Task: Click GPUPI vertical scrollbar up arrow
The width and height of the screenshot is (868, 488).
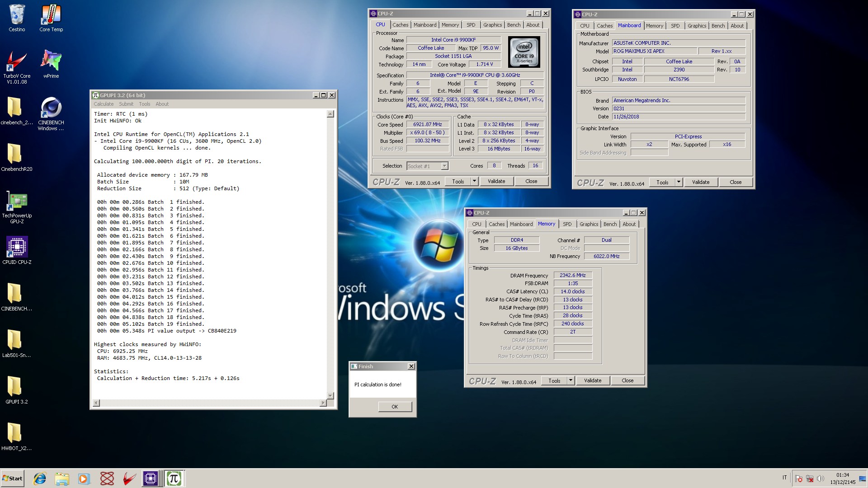Action: [x=330, y=114]
